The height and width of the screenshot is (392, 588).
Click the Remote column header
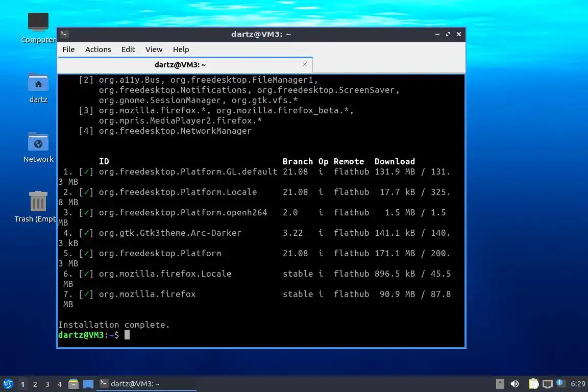tap(349, 161)
